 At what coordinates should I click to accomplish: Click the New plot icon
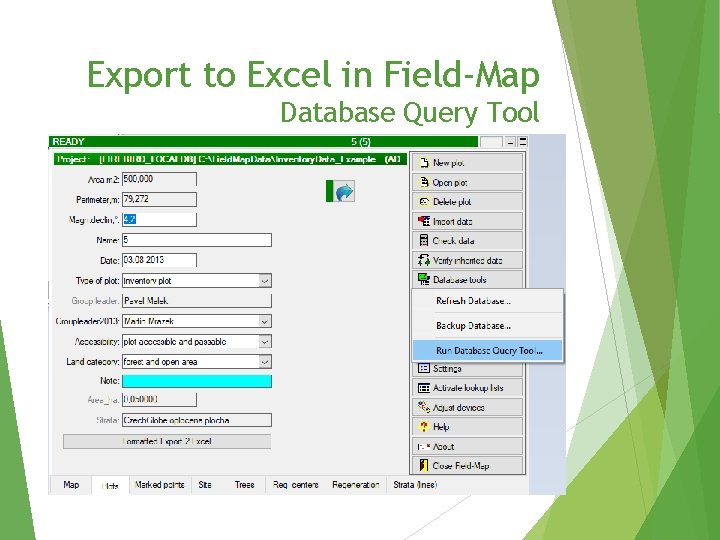424,163
